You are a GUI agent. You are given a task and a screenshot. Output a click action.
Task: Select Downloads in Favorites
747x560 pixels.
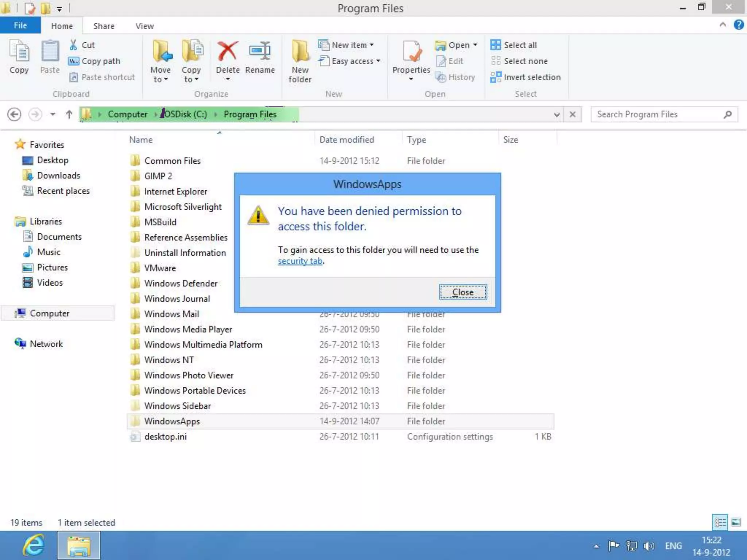pos(51,175)
